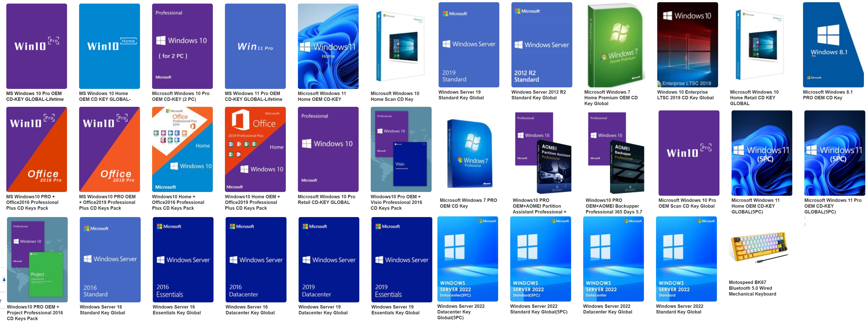Click the Windows 7 Professional blue box image
This screenshot has width=868, height=329.
coord(469,153)
